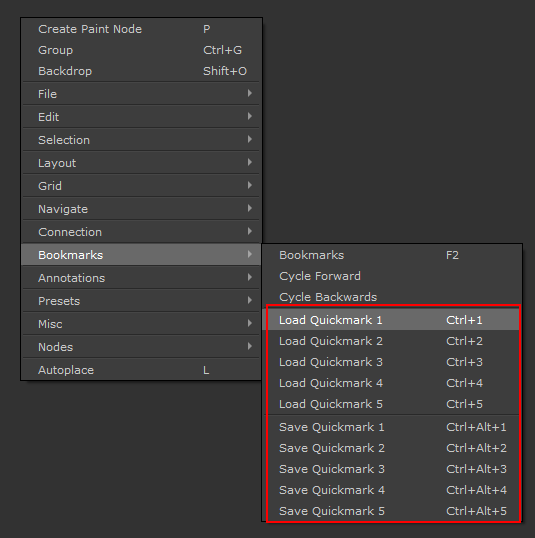
Task: Expand the Connection submenu
Action: pos(141,232)
